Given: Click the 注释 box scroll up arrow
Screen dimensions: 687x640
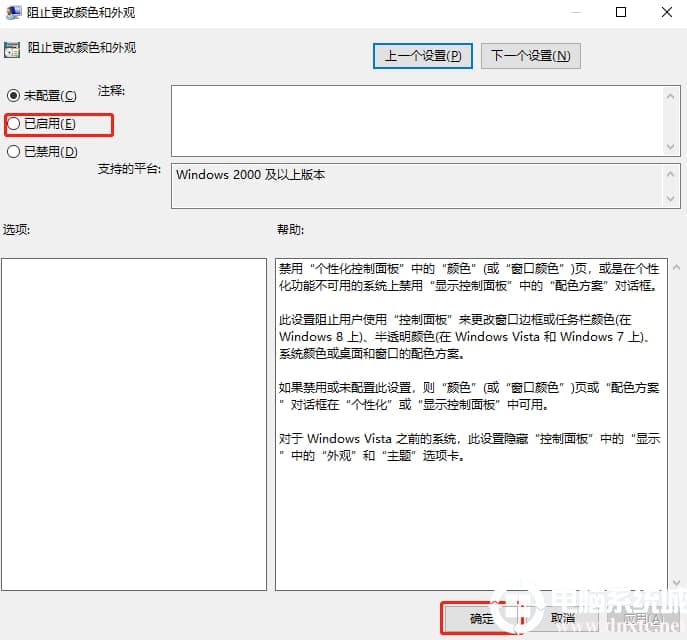Looking at the screenshot, I should tap(670, 95).
